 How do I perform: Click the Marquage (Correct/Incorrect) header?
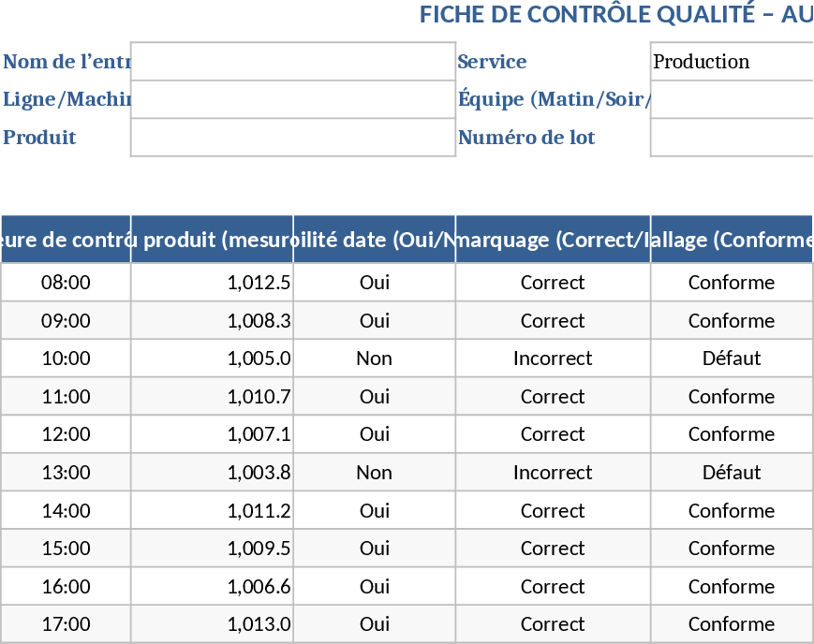[552, 240]
